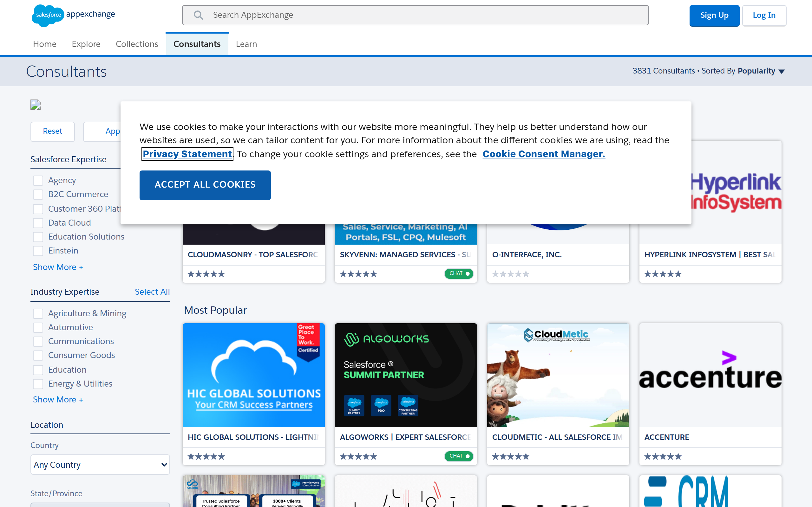Click the Salesforce AppExchange logo

[x=73, y=15]
